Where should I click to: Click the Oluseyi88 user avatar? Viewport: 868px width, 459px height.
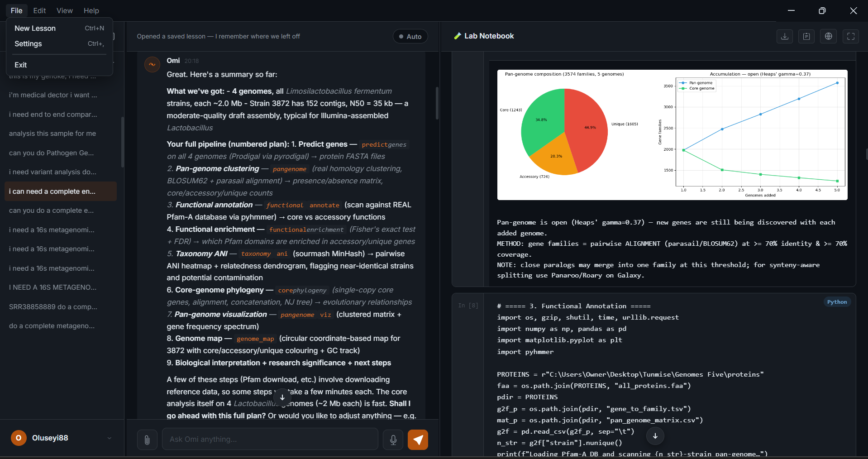point(19,438)
